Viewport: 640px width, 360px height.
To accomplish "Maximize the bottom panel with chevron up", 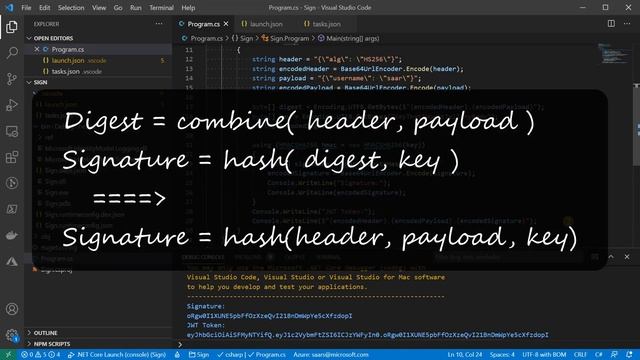I will pyautogui.click(x=611, y=257).
